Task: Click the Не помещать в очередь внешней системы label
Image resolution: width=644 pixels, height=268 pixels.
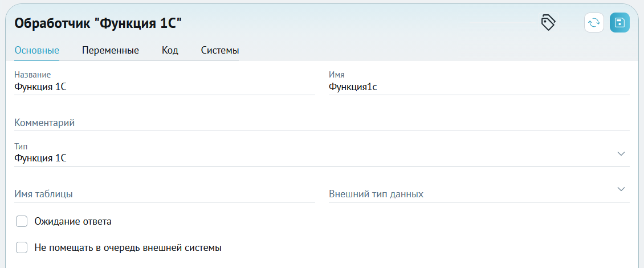Action: 128,248
